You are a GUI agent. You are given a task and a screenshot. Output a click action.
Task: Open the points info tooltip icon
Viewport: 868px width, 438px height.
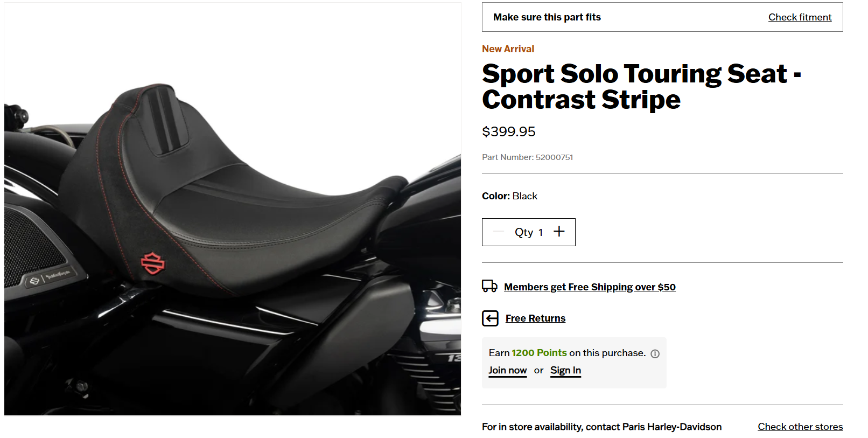pyautogui.click(x=655, y=354)
